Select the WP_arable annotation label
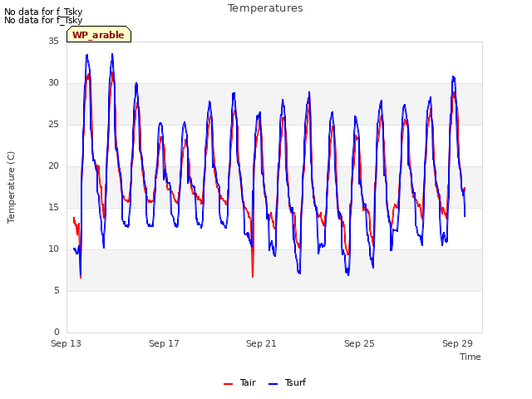Viewport: 532px width, 399px height. click(98, 35)
